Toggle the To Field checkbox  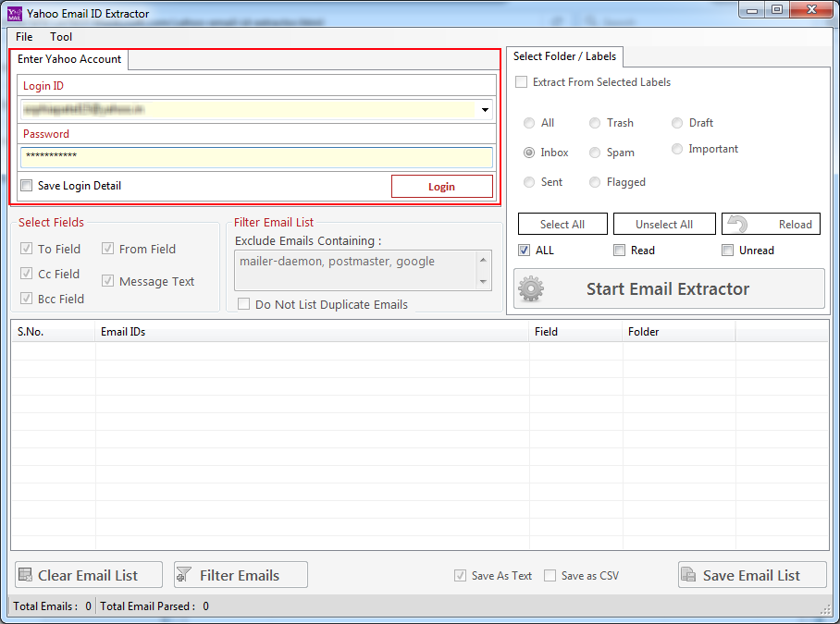pyautogui.click(x=26, y=249)
